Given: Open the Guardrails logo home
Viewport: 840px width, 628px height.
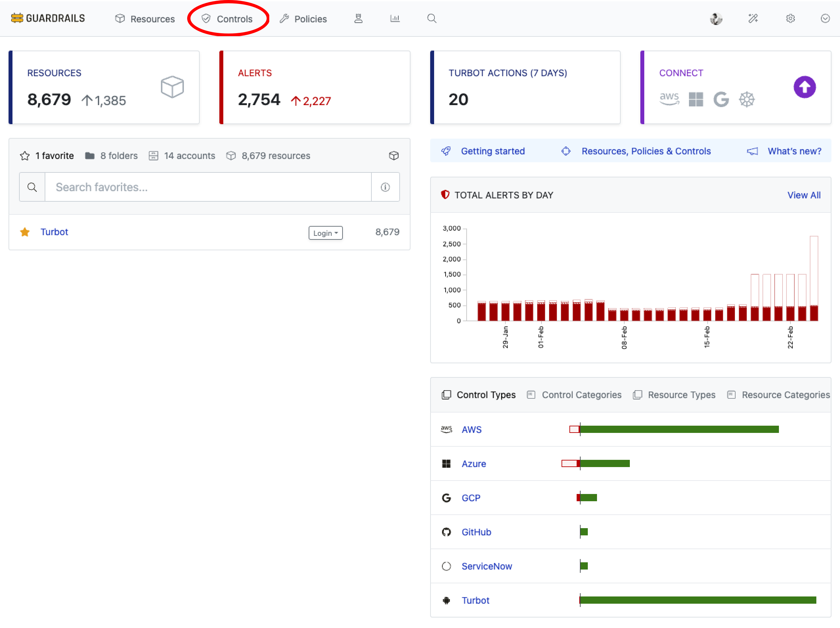Looking at the screenshot, I should pos(48,18).
